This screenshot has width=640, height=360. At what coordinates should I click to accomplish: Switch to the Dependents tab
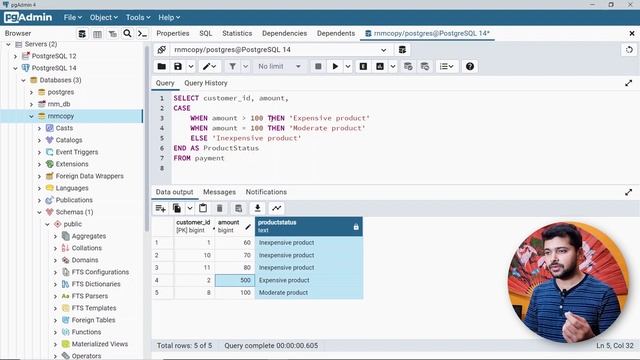click(336, 33)
